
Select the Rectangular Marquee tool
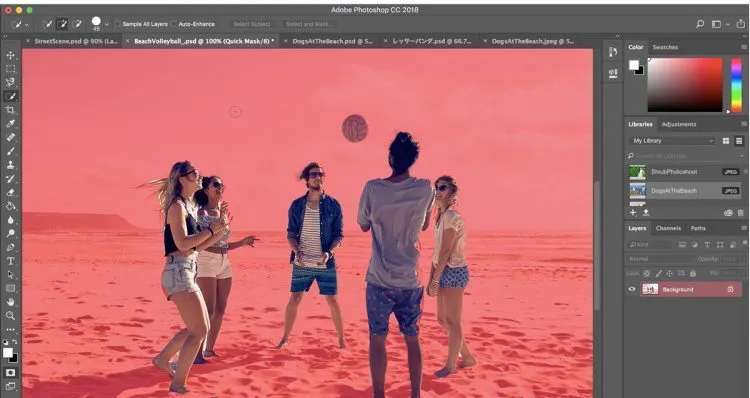coord(11,69)
